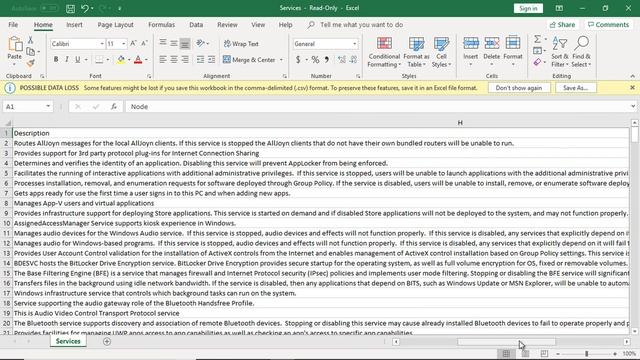This screenshot has height=360, width=640.
Task: Click the New sheet plus icon
Action: click(x=107, y=342)
